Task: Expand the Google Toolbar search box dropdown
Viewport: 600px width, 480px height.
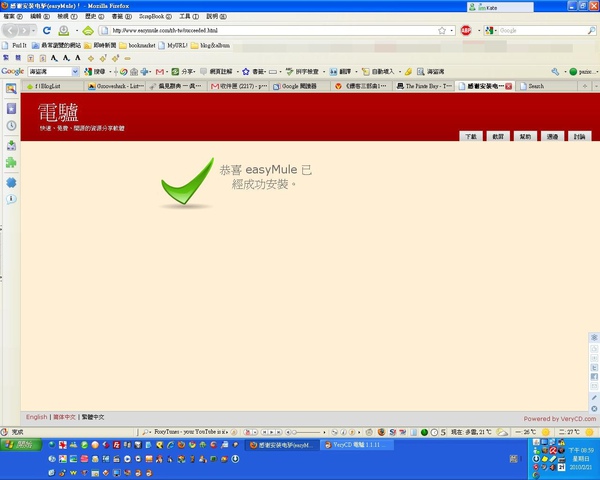Action: coord(75,72)
